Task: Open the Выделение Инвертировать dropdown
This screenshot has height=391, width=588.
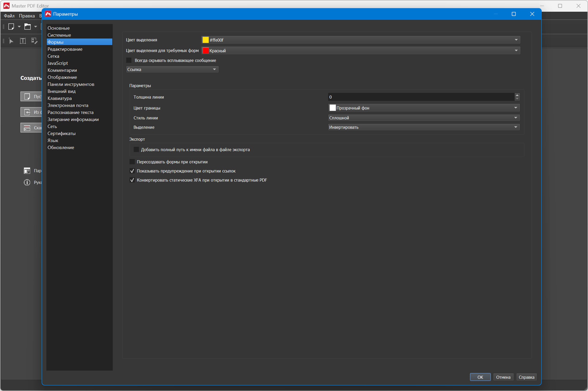Action: coord(424,127)
